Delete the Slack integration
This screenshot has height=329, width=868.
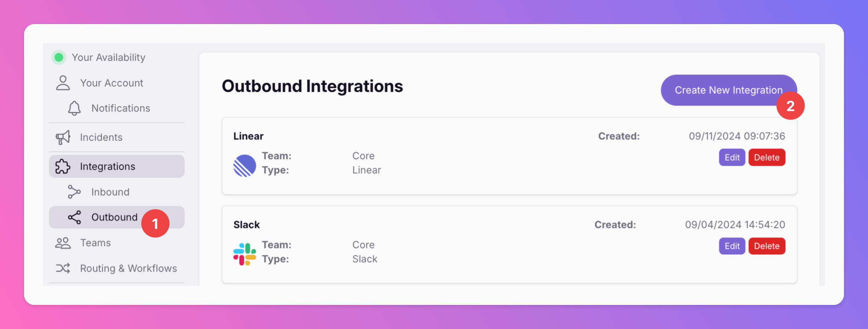point(767,246)
